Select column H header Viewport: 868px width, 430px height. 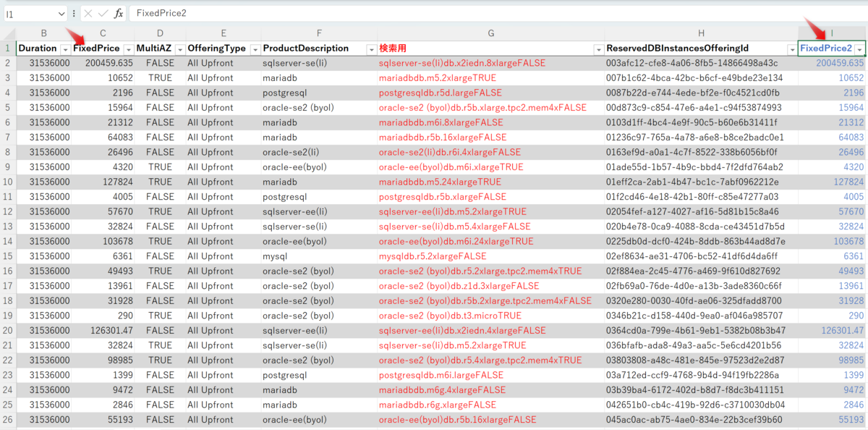(701, 33)
